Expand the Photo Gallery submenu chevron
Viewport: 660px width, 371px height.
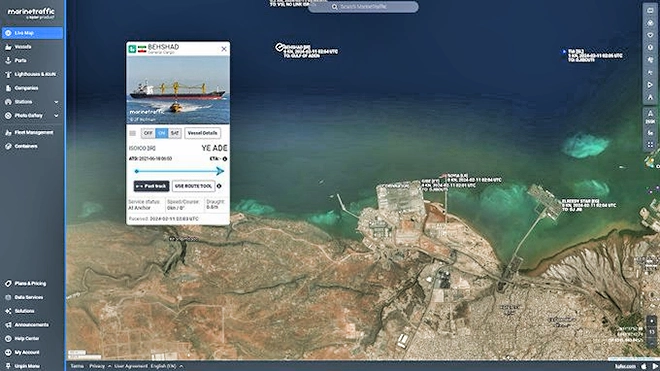click(56, 115)
